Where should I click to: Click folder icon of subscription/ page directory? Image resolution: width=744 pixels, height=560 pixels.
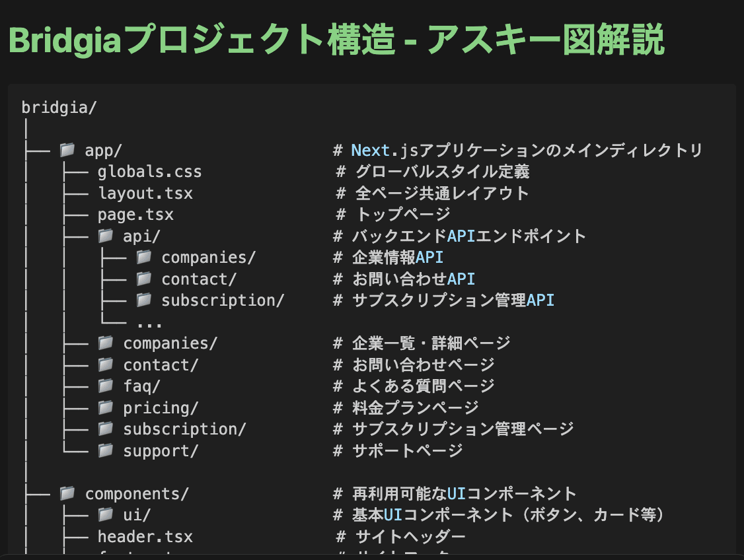105,429
